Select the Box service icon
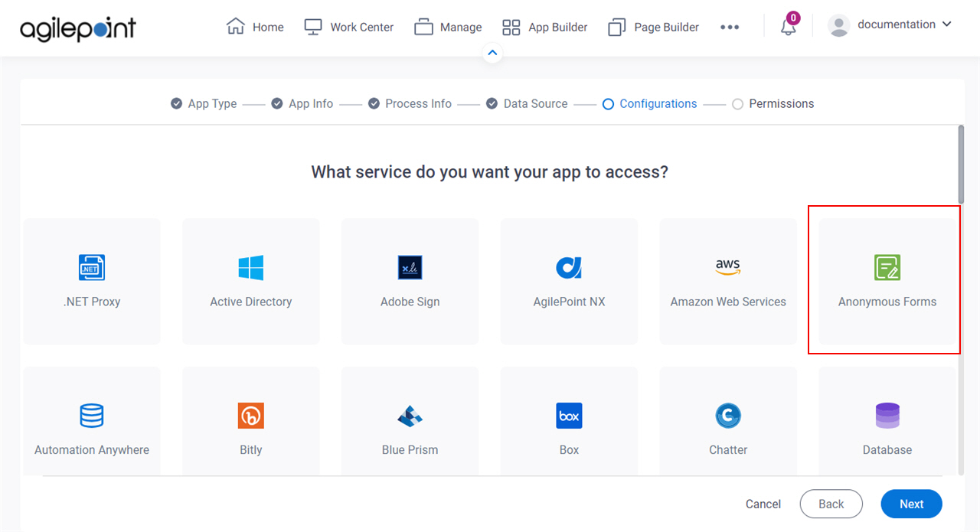Viewport: 980px width, 532px height. 569,416
